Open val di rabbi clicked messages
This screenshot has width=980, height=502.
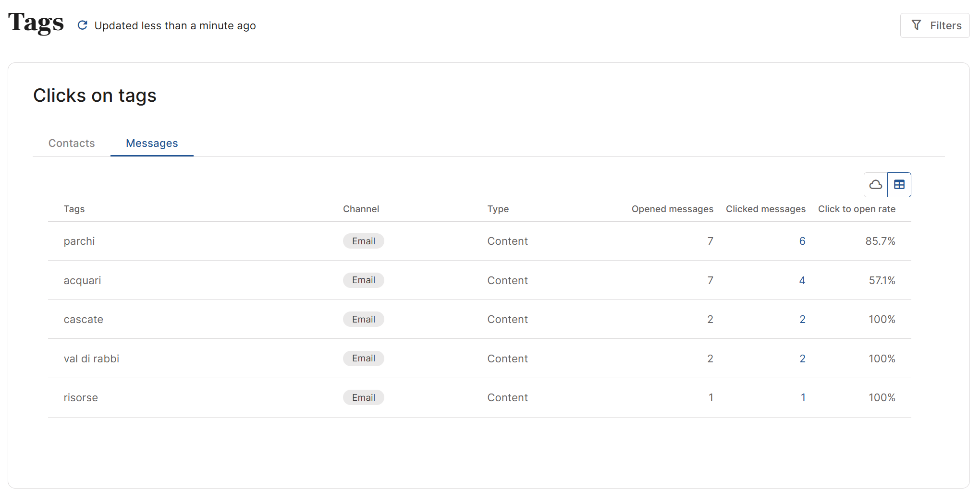pyautogui.click(x=802, y=359)
